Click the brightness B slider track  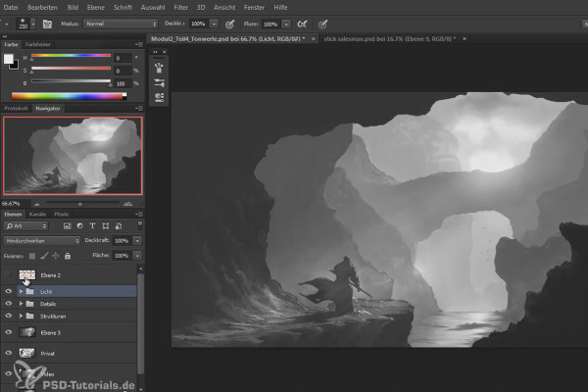[71, 81]
